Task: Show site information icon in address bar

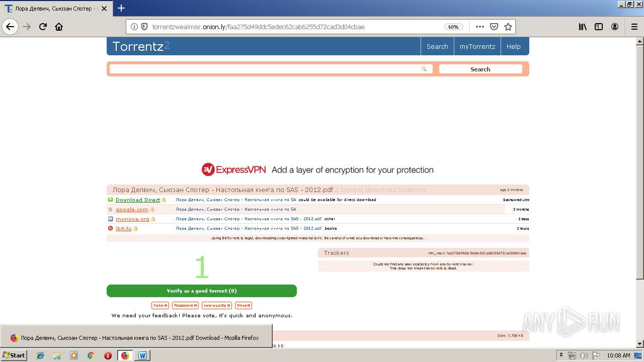Action: [x=134, y=27]
